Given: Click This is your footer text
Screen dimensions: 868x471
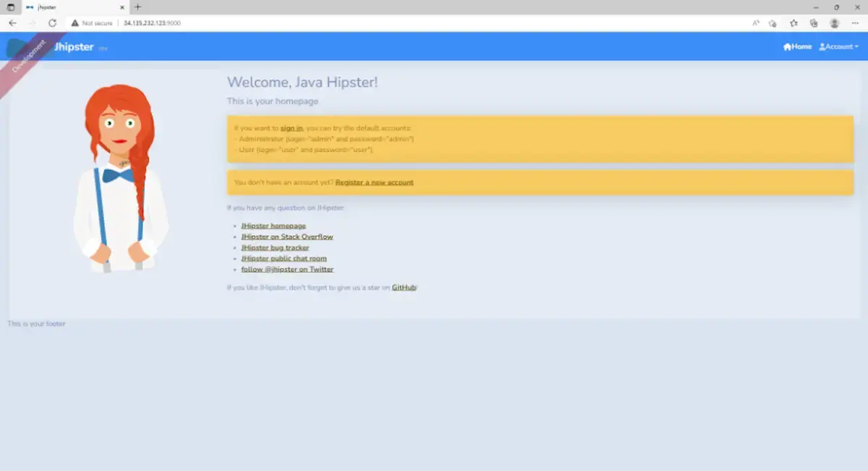Looking at the screenshot, I should (x=36, y=323).
